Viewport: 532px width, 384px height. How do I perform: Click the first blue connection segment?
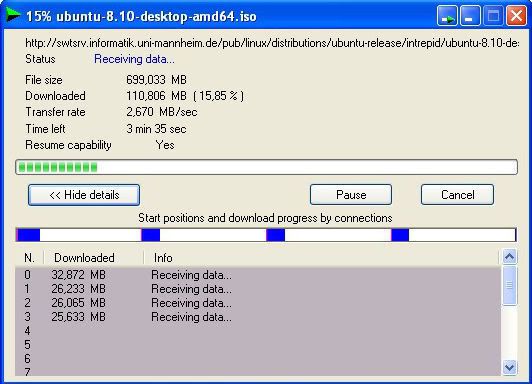pos(28,235)
